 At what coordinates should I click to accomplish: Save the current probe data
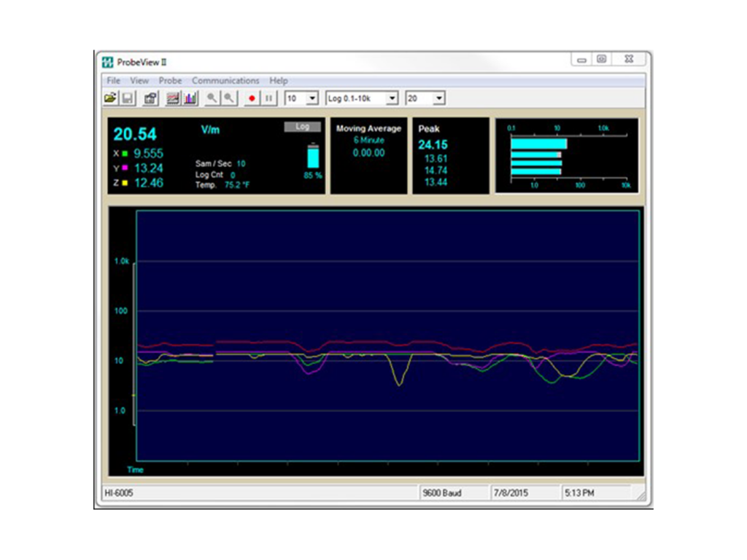[128, 98]
